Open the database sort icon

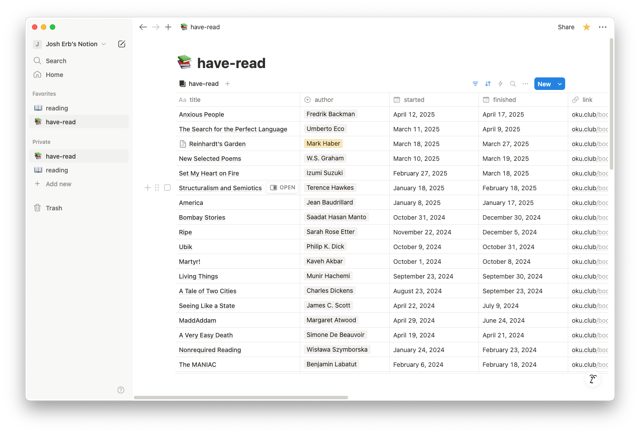(x=488, y=84)
